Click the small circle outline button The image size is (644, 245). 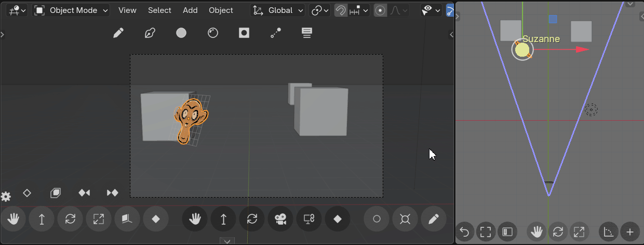tap(377, 220)
